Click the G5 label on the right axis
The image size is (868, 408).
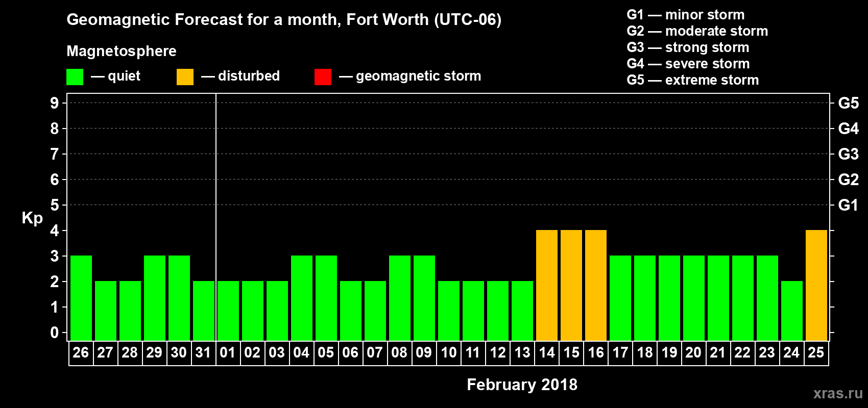849,103
